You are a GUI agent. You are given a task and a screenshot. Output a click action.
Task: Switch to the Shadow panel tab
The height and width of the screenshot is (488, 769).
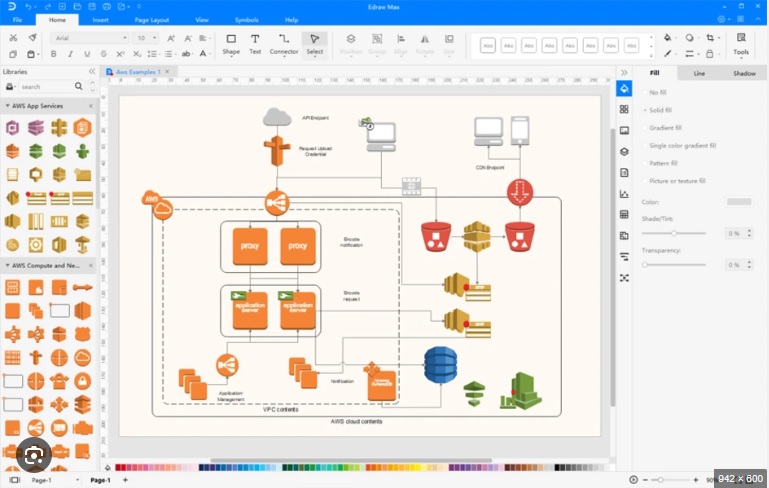coord(744,73)
